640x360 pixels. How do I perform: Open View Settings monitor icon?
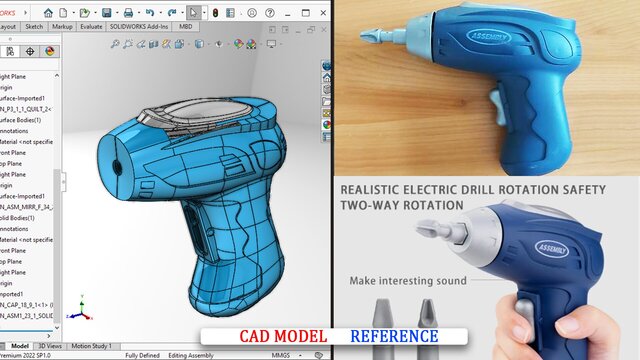click(x=271, y=44)
